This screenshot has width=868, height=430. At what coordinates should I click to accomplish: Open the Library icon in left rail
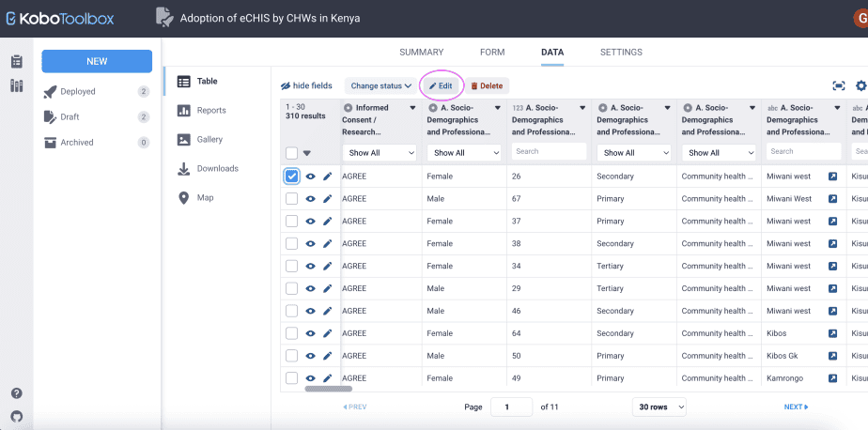(16, 86)
